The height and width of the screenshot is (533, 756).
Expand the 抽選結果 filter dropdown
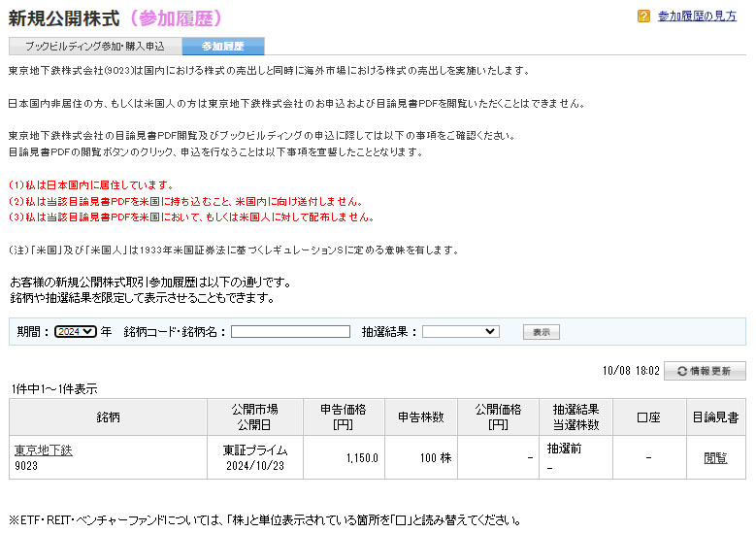(x=460, y=332)
